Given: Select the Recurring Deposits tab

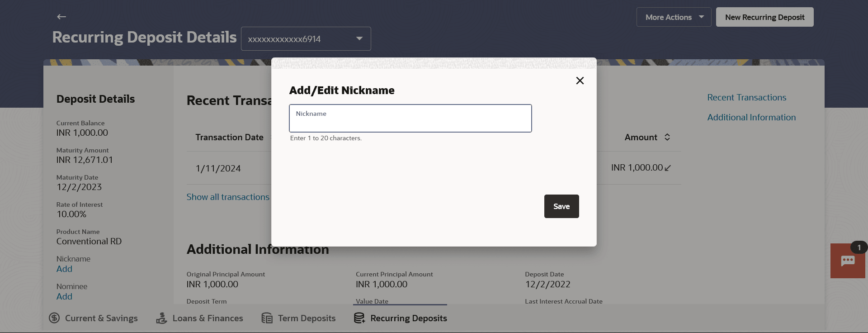Looking at the screenshot, I should coord(401,318).
